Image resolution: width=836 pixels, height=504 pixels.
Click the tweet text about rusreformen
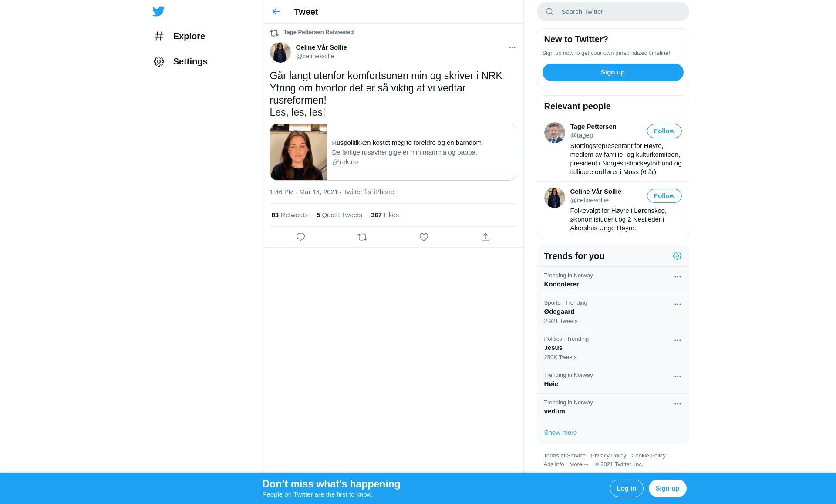coord(386,94)
